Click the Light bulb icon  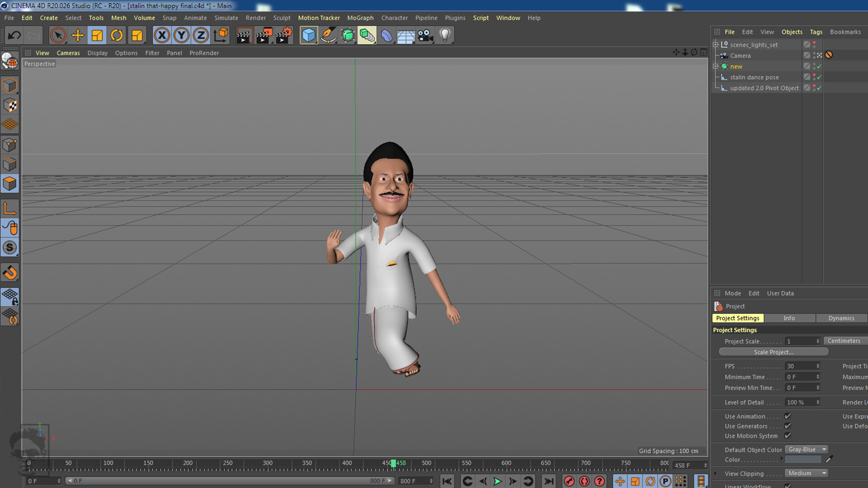pos(445,35)
